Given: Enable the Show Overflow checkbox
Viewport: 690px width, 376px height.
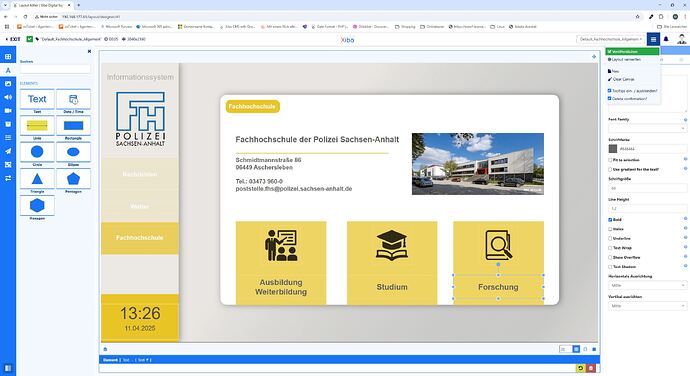Looking at the screenshot, I should pos(610,257).
